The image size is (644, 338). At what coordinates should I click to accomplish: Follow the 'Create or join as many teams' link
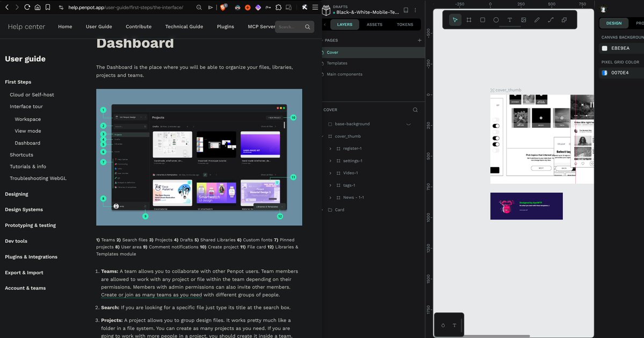[x=151, y=295]
